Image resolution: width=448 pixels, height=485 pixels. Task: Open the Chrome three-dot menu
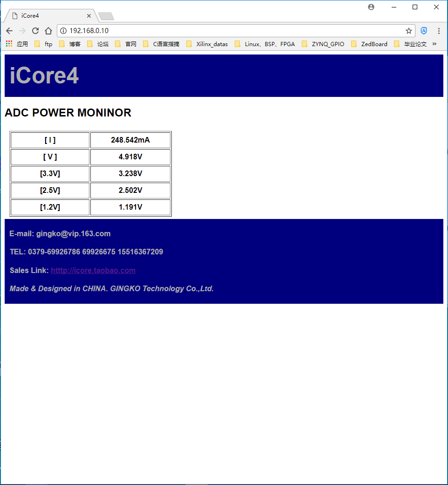[x=439, y=31]
